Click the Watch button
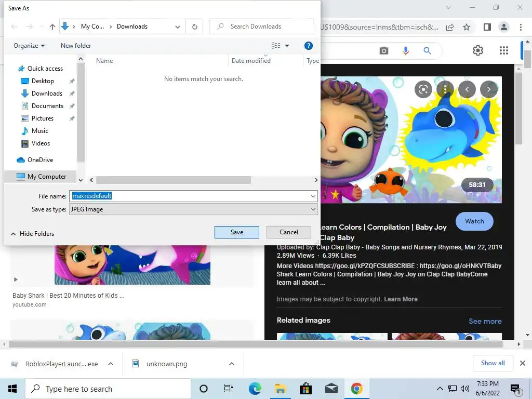532x399 pixels. point(474,221)
